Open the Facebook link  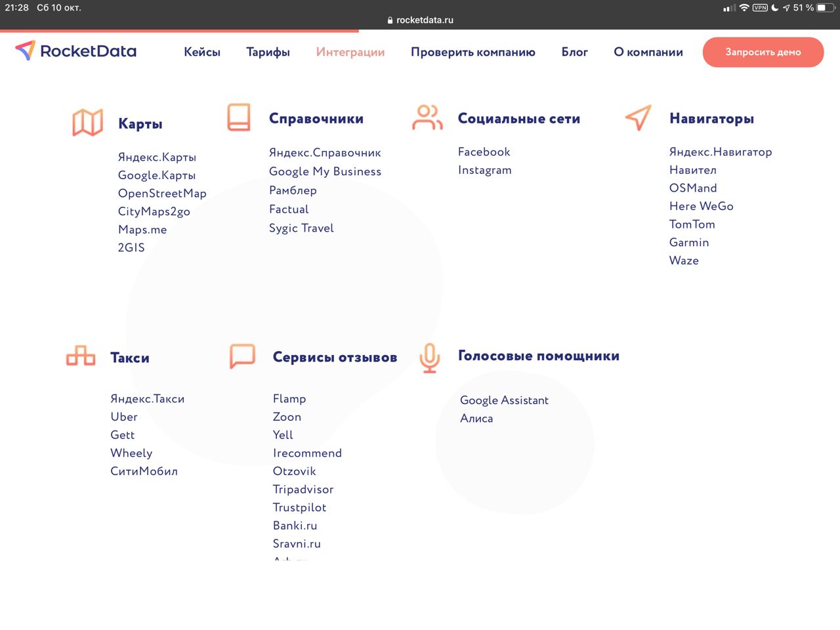coord(484,152)
